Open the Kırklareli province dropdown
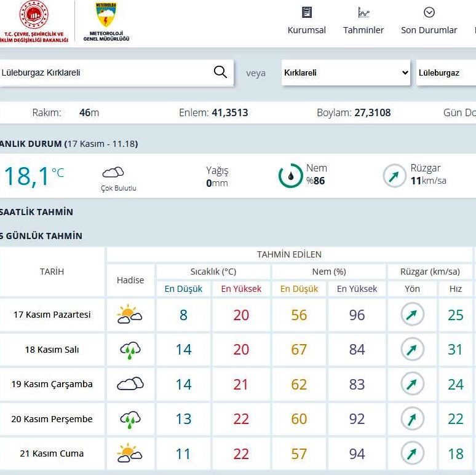 pos(346,73)
